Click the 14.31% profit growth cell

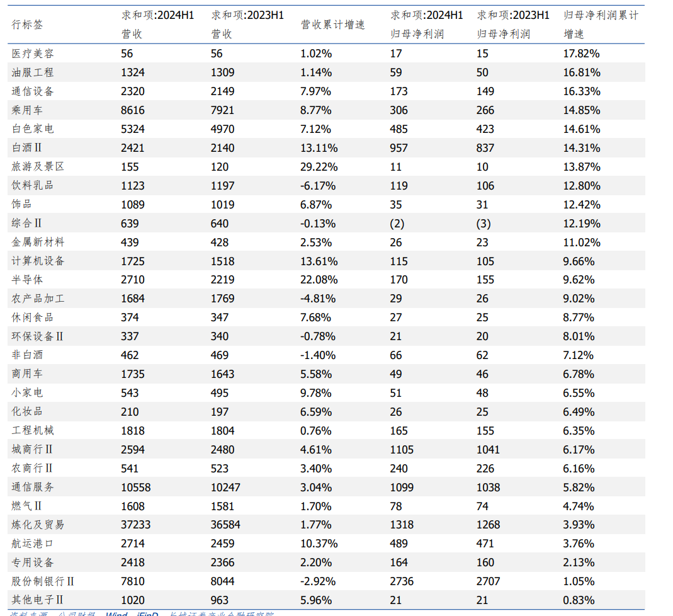[581, 147]
